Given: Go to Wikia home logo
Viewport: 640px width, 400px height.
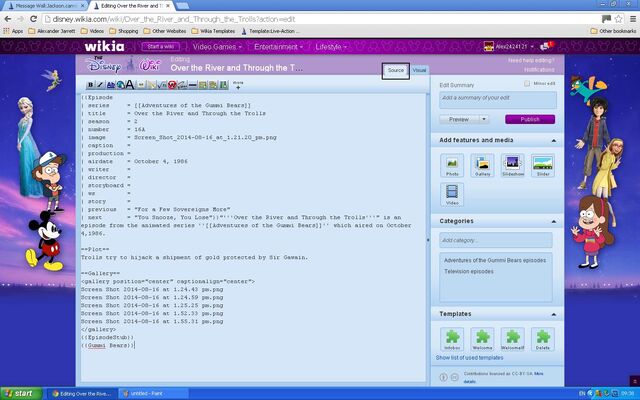Looking at the screenshot, I should point(104,46).
